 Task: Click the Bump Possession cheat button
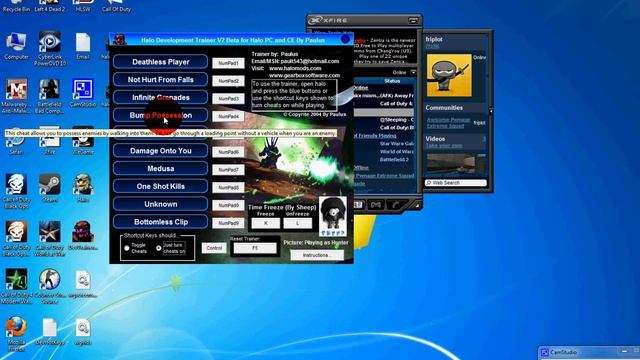tap(160, 116)
